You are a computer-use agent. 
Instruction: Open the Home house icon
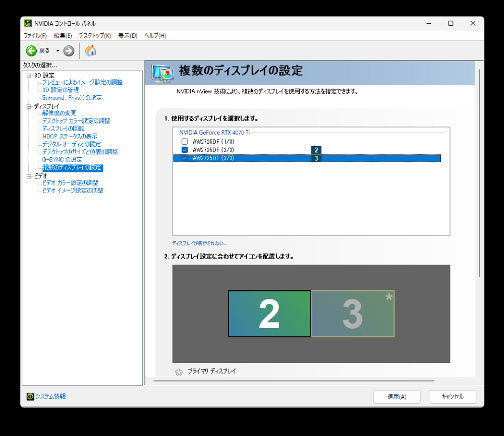90,50
